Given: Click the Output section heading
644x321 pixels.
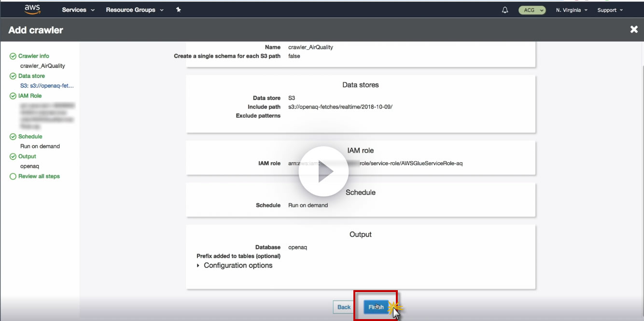Looking at the screenshot, I should click(361, 235).
